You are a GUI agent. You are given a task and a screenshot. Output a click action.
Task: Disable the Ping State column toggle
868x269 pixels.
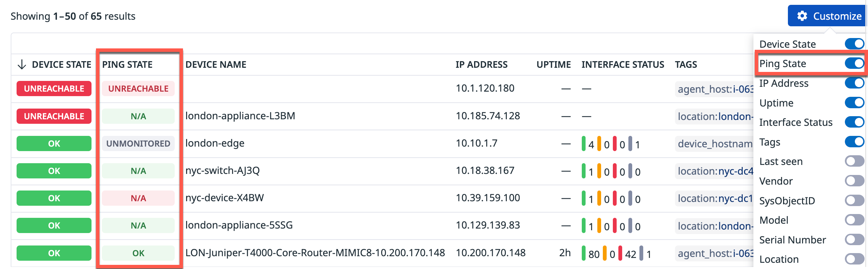pos(854,63)
